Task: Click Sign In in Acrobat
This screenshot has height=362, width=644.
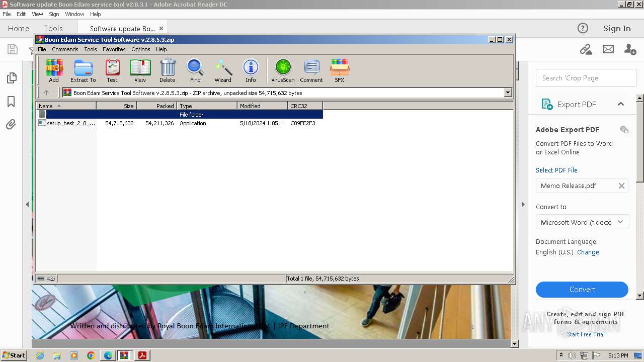Action: tap(617, 28)
